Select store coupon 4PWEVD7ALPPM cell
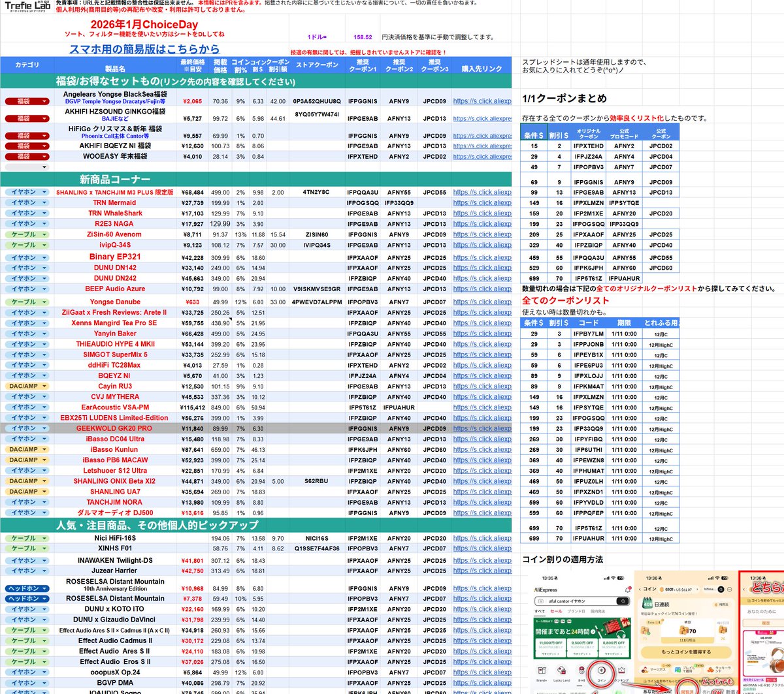Image resolution: width=784 pixels, height=694 pixels. [x=317, y=302]
